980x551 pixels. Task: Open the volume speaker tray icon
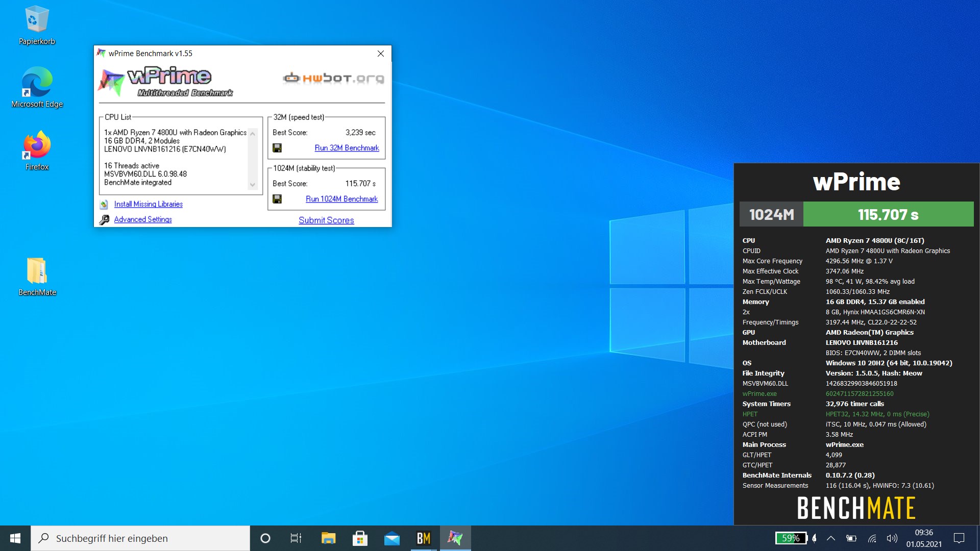[892, 538]
